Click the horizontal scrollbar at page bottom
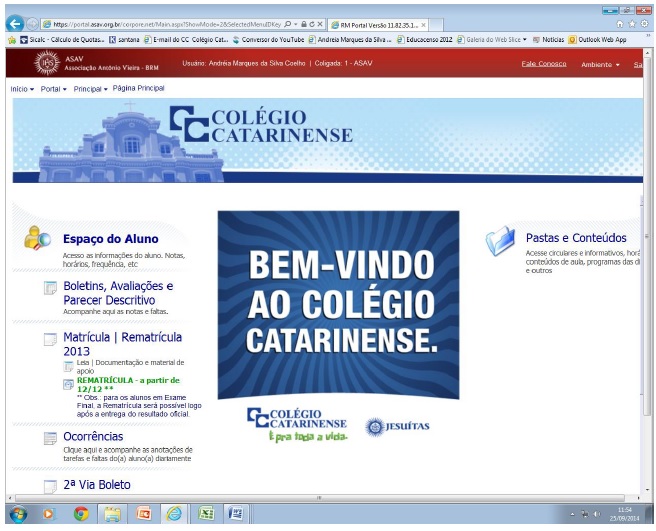The width and height of the screenshot is (656, 531). [x=320, y=498]
